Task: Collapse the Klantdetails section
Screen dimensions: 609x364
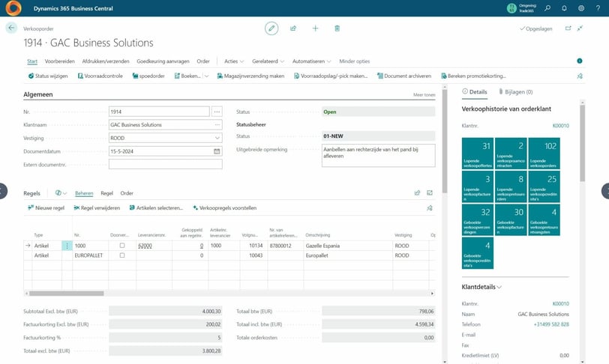Action: (481, 287)
